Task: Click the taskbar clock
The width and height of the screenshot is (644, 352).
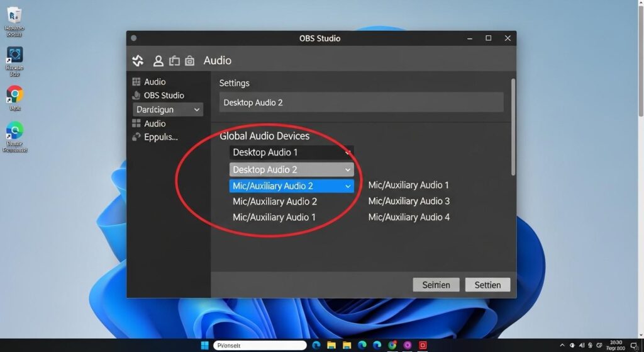Action: [x=616, y=346]
